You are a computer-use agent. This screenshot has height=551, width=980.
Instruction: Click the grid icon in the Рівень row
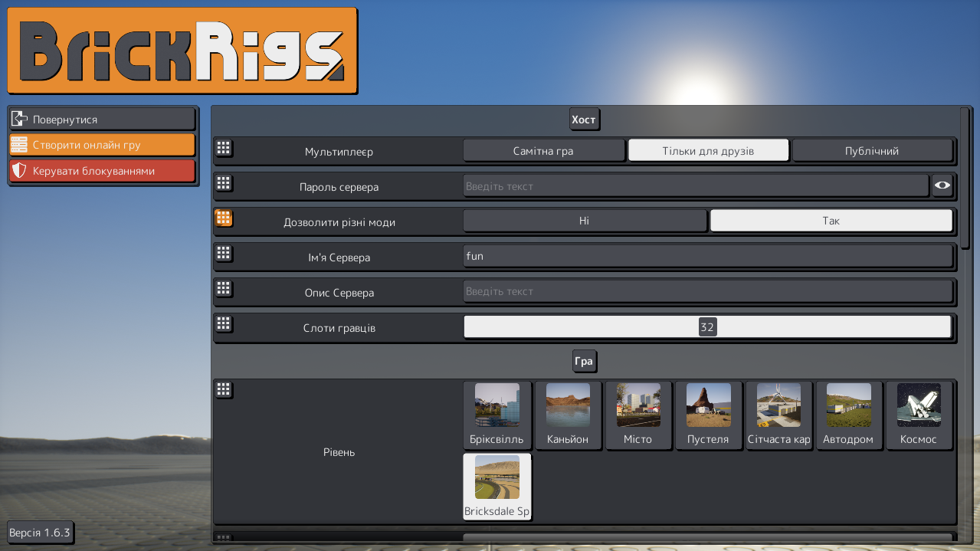224,389
